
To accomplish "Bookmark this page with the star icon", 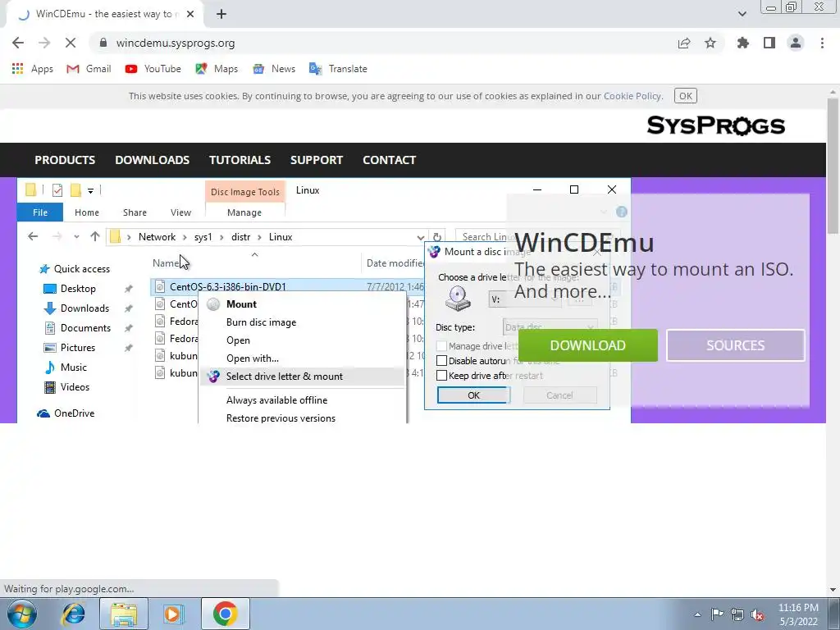I will point(710,43).
